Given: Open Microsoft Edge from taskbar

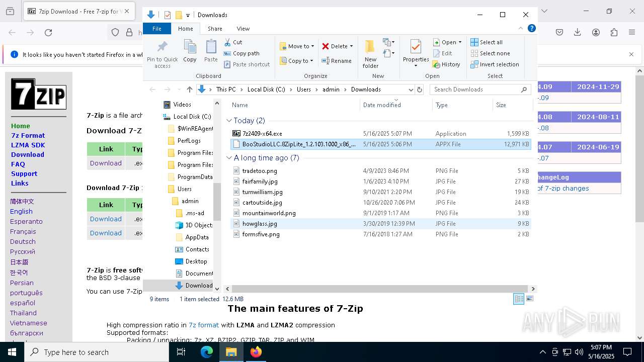Looking at the screenshot, I should 207,352.
